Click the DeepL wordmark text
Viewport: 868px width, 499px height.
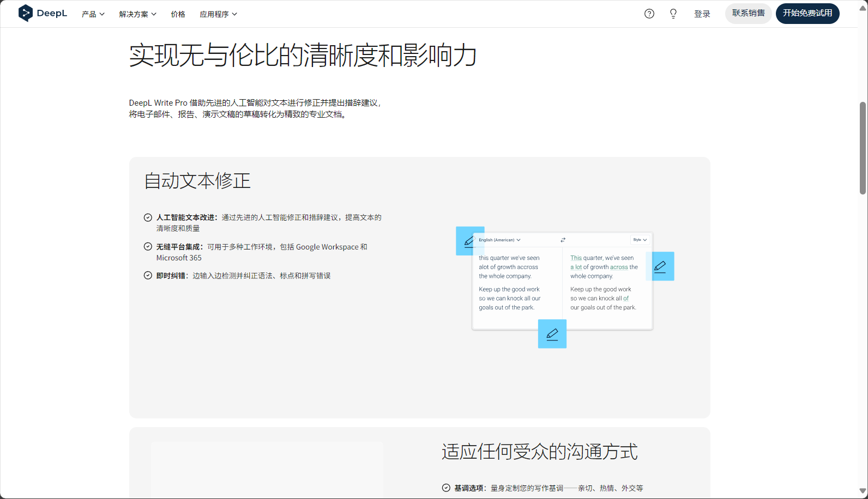(x=52, y=13)
